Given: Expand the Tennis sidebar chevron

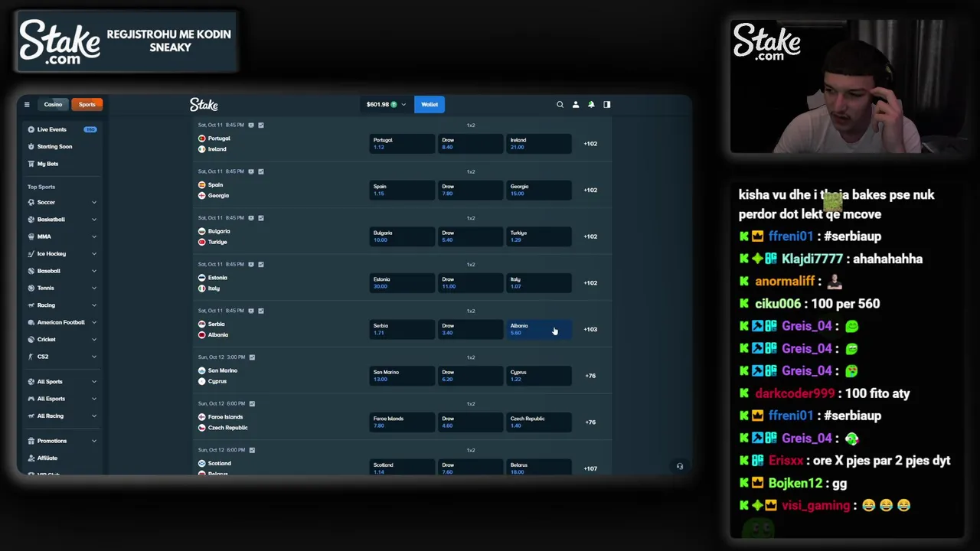Looking at the screenshot, I should pos(94,288).
